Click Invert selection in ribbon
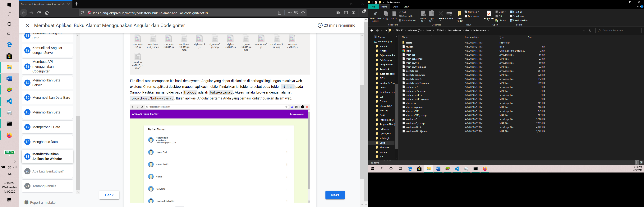Screen dimensions: 644x207 [519, 20]
